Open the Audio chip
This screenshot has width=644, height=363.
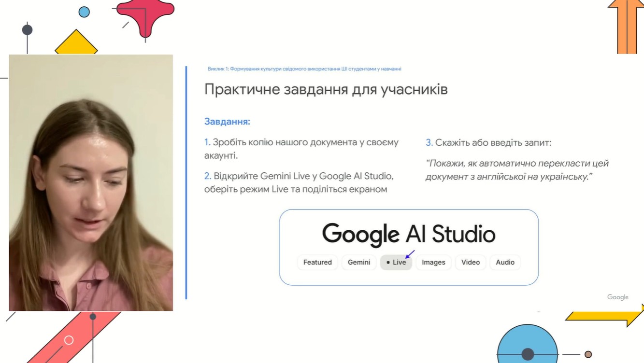point(505,262)
